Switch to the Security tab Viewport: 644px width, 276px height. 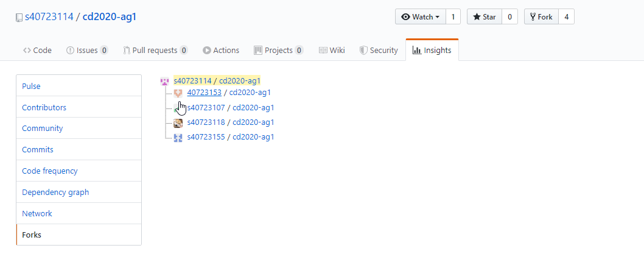tap(379, 51)
